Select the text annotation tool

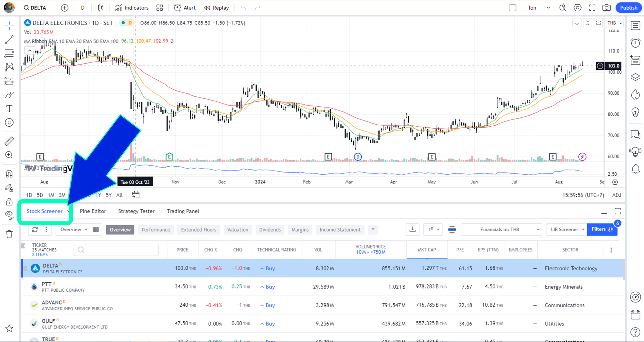(x=9, y=109)
